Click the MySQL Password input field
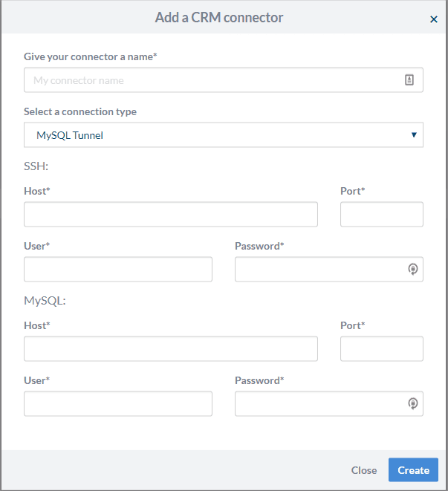448x491 pixels. (329, 403)
